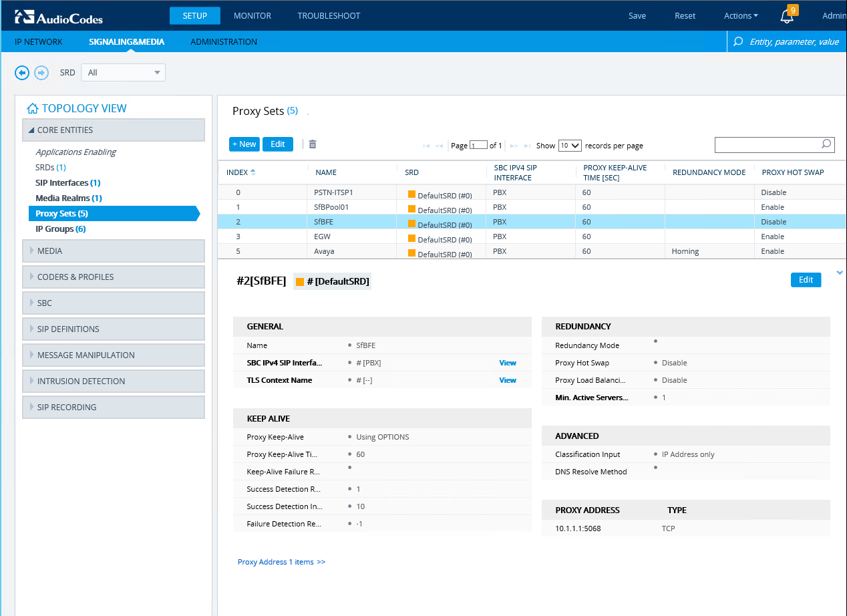Open the ADMINISTRATION menu tab
Viewport: 847px width, 616px height.
click(224, 41)
